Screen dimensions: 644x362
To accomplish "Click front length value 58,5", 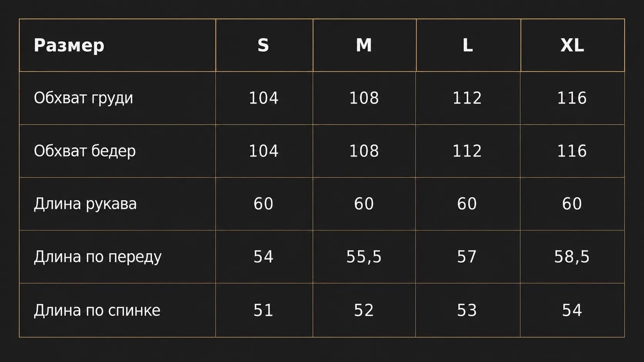I will click(572, 257).
